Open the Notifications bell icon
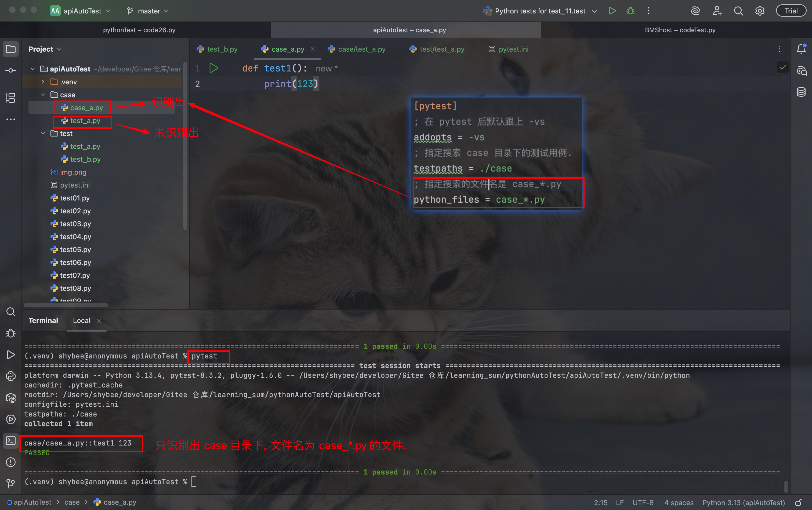Screen dimensions: 812x510 click(801, 49)
